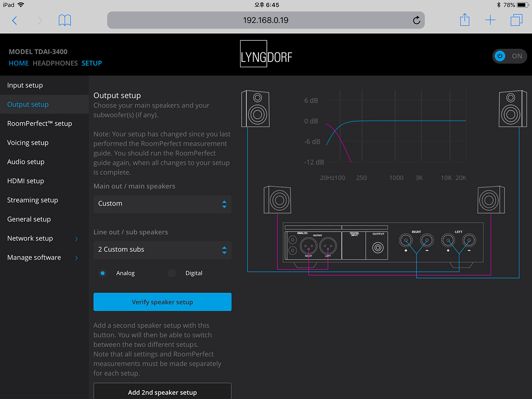Open the Main out Custom dropdown

163,204
